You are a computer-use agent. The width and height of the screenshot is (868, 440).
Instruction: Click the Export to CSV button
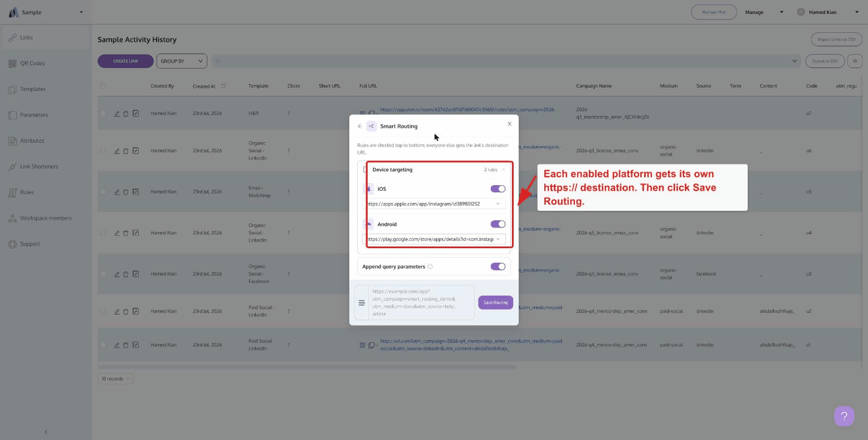[x=825, y=61]
